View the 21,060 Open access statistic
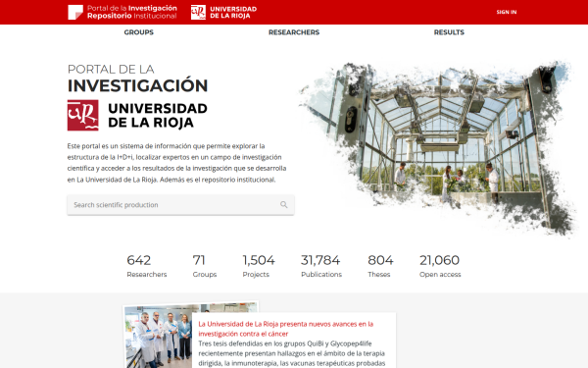 click(440, 266)
